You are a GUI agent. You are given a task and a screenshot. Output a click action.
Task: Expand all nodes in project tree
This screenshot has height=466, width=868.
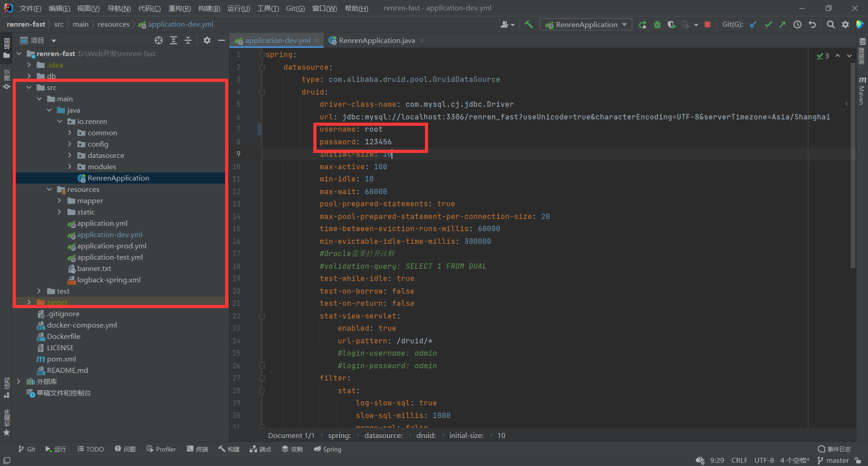pos(174,40)
